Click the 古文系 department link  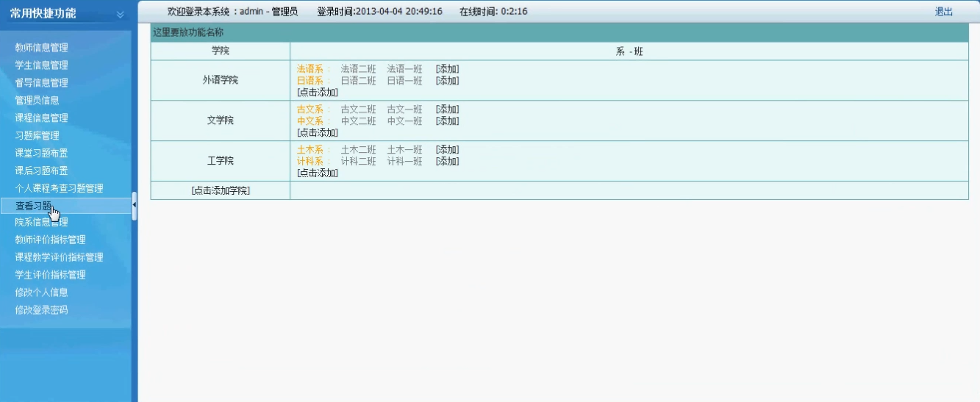click(x=310, y=110)
